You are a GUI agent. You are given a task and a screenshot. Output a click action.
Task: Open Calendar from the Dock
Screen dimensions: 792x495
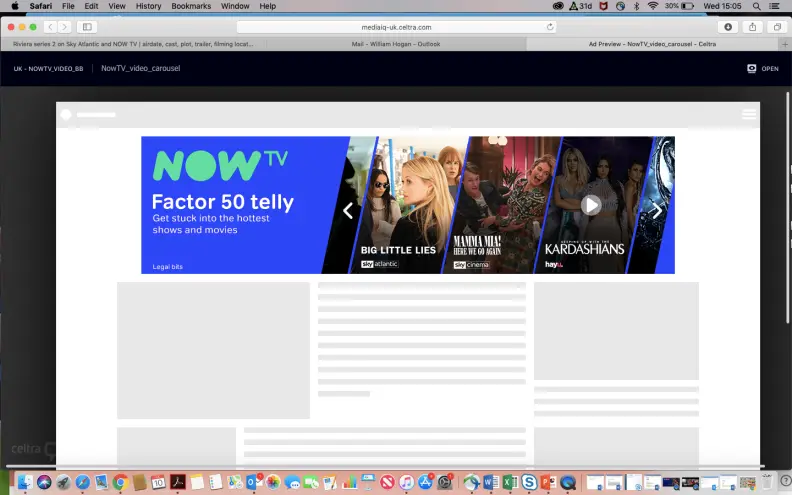[158, 482]
